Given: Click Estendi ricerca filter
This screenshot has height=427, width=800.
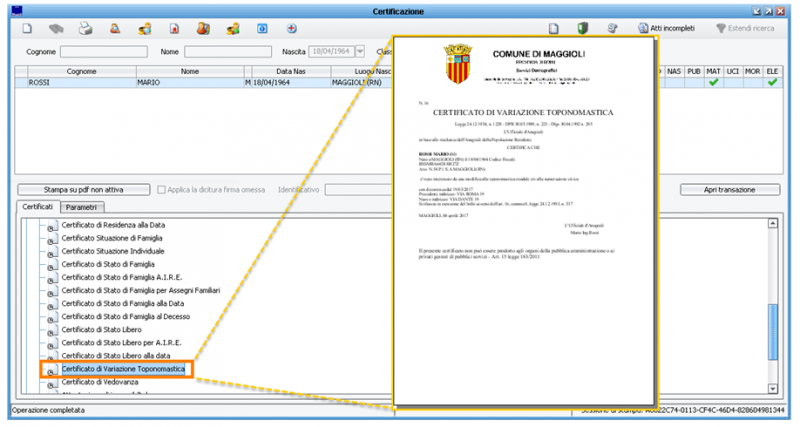Looking at the screenshot, I should [x=745, y=29].
